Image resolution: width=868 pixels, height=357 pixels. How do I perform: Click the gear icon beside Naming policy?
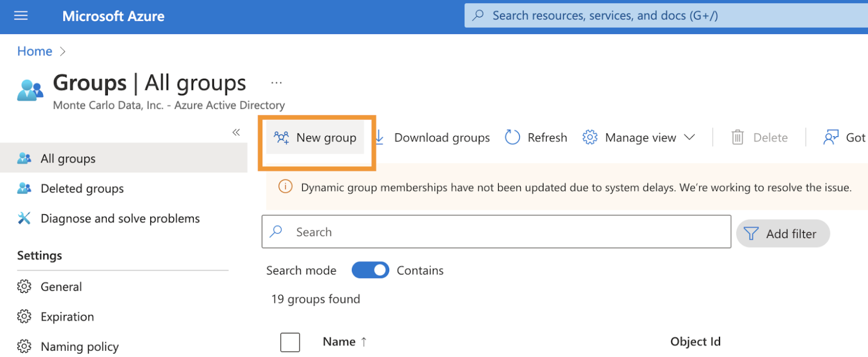pos(24,346)
